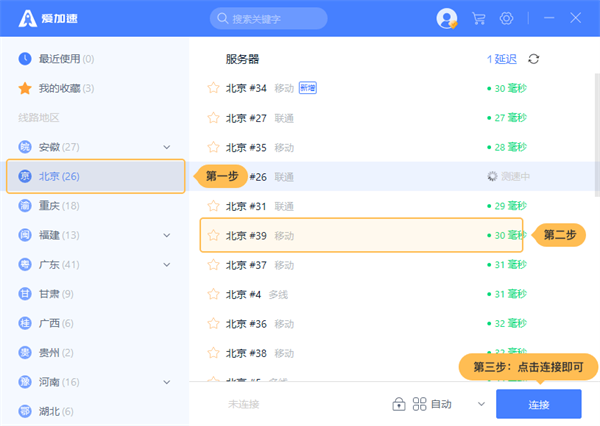The image size is (600, 426).
Task: Expand the 广东 (41) region chevron
Action: tap(167, 265)
